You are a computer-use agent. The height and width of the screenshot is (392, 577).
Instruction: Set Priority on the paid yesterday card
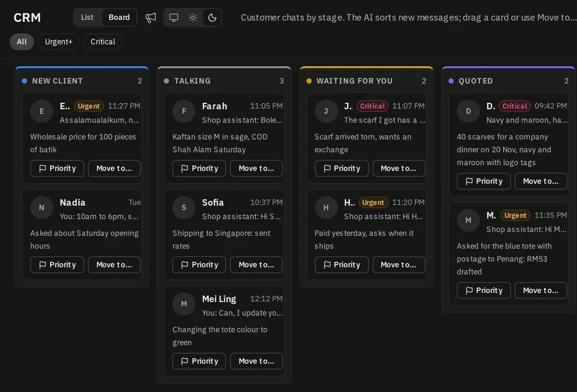pos(341,265)
